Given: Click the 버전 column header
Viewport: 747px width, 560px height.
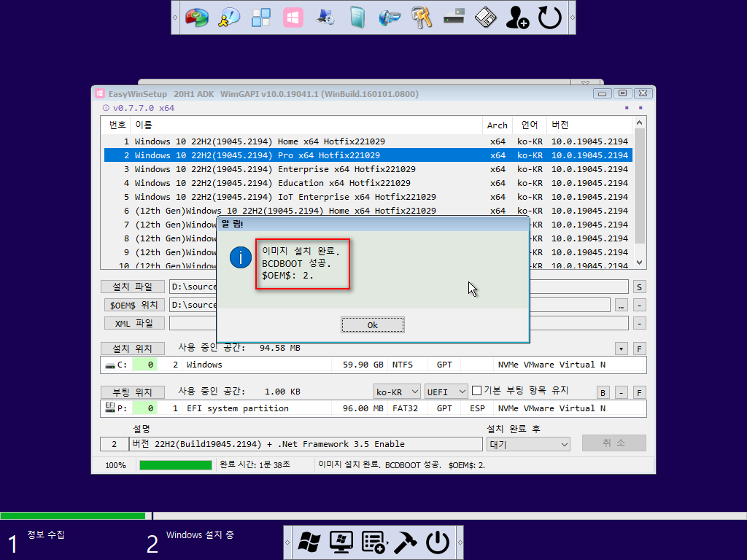Looking at the screenshot, I should coord(589,125).
